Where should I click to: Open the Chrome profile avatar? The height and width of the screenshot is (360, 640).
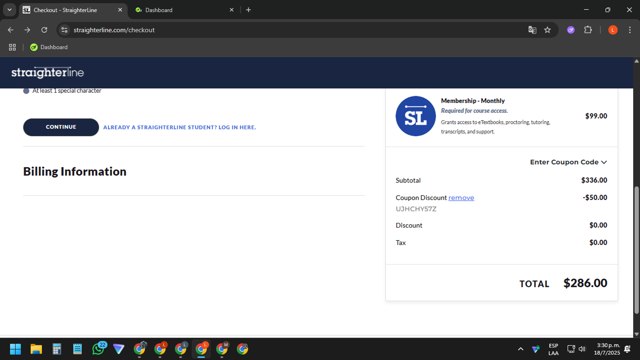pyautogui.click(x=613, y=30)
